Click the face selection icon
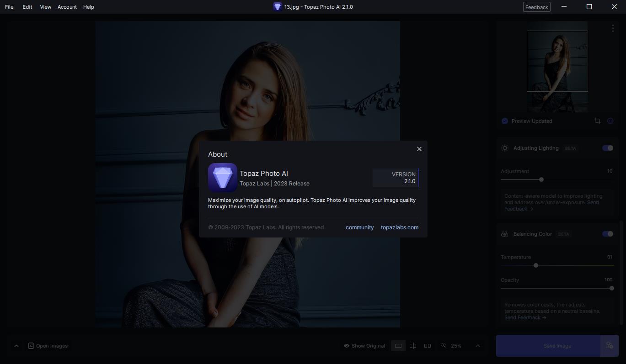 (x=610, y=121)
